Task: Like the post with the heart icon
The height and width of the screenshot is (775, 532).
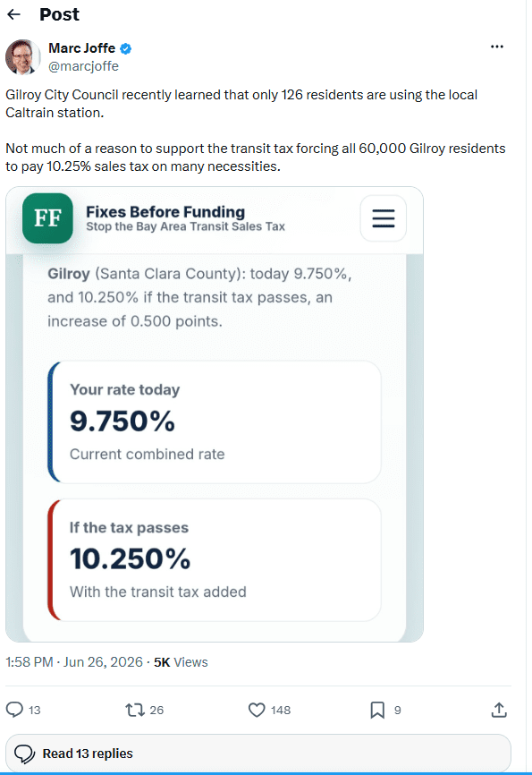Action: 257,711
